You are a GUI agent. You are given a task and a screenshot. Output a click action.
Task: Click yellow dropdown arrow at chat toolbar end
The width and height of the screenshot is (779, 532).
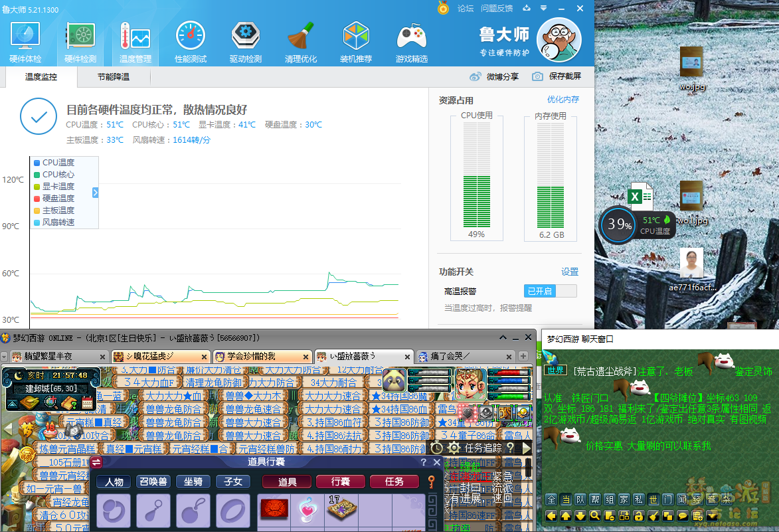pyautogui.click(x=711, y=515)
